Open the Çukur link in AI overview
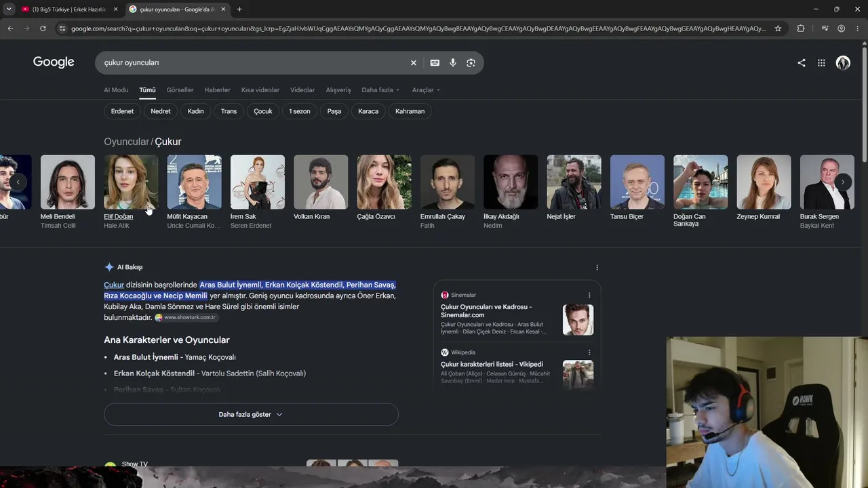868x488 pixels. (114, 285)
